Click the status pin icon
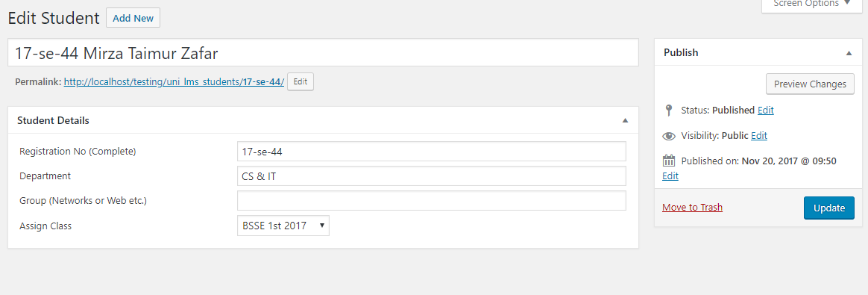 669,110
